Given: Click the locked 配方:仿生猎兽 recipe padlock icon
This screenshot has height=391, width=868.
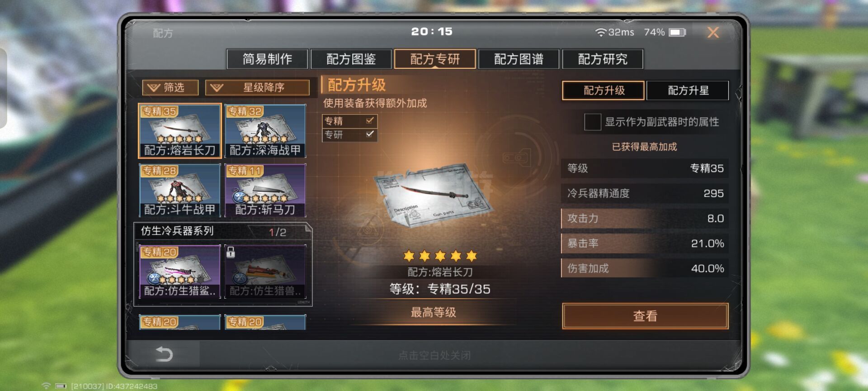Looking at the screenshot, I should pyautogui.click(x=231, y=252).
